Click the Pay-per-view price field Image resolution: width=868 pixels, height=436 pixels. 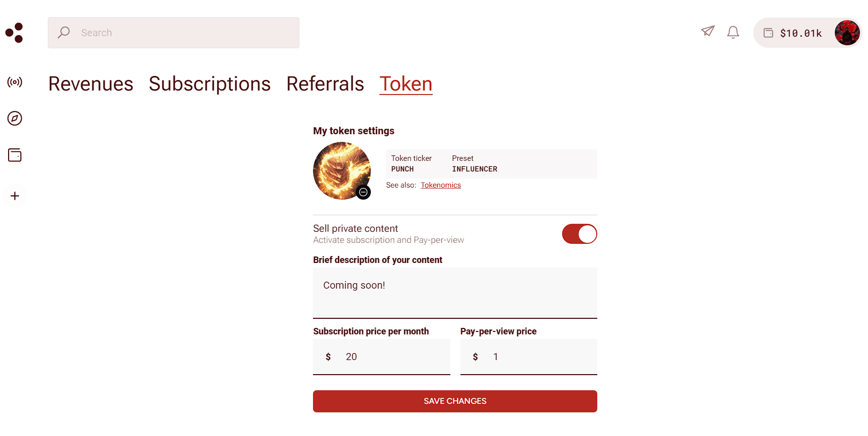529,357
